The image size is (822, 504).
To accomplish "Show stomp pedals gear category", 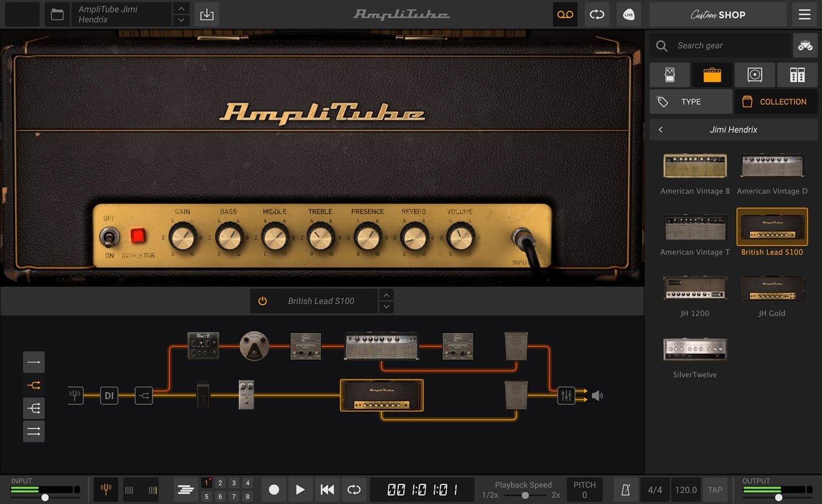I will click(x=670, y=75).
